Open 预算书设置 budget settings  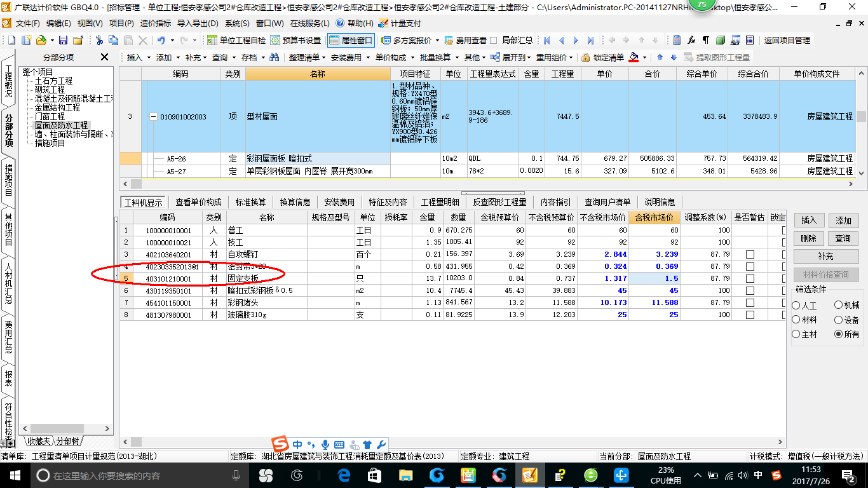click(295, 40)
